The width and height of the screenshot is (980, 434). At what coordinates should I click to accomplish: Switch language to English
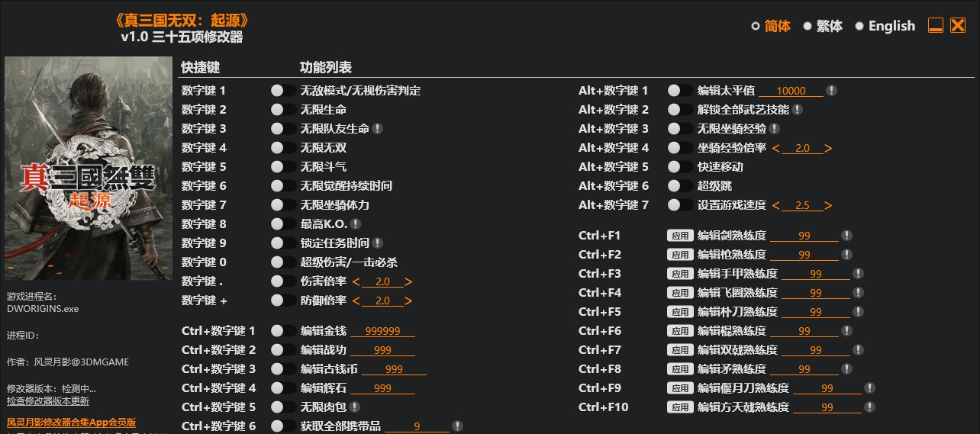[859, 26]
